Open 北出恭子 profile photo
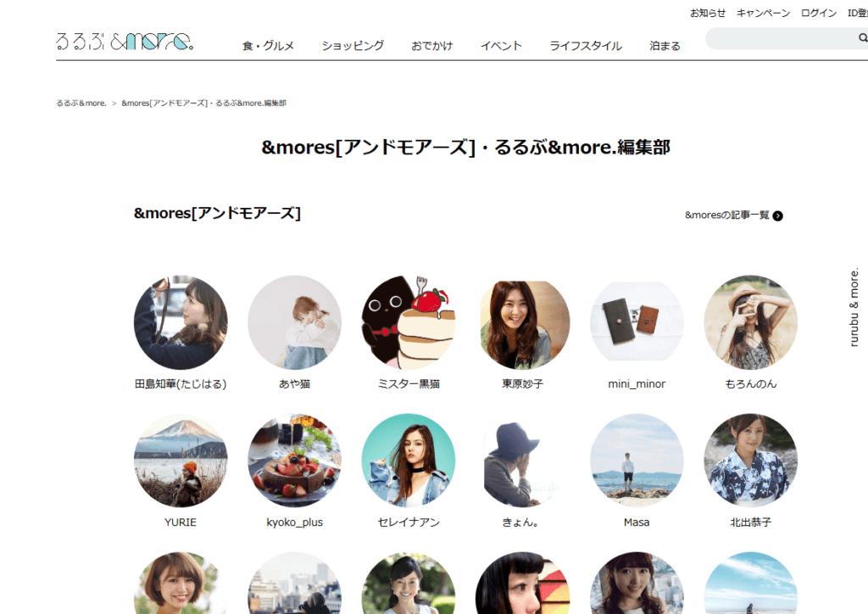The height and width of the screenshot is (614, 868). point(751,460)
